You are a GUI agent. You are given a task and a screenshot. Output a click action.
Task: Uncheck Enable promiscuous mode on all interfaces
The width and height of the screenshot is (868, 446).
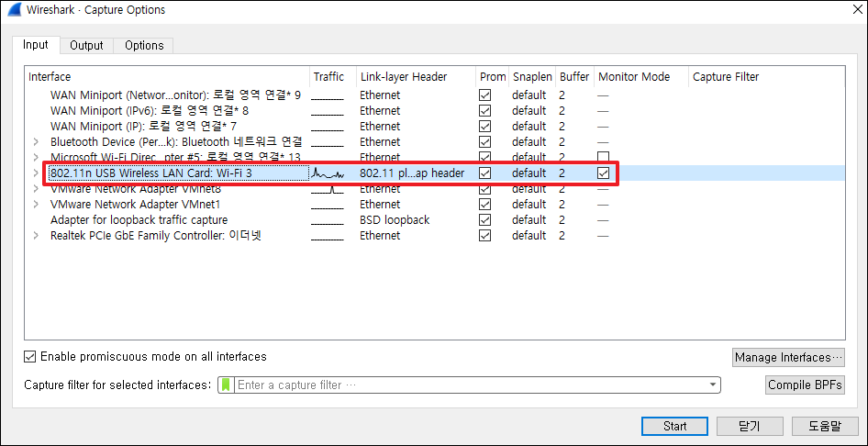(x=30, y=356)
